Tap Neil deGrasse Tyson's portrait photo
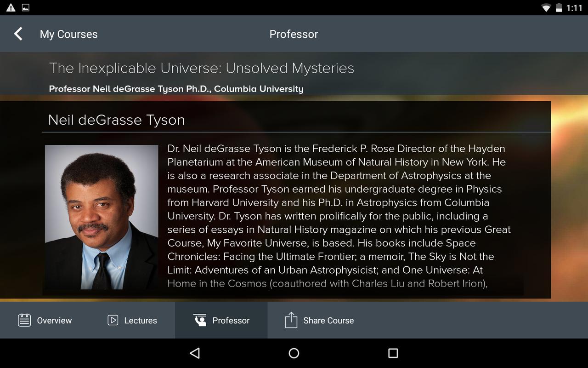 click(x=102, y=217)
